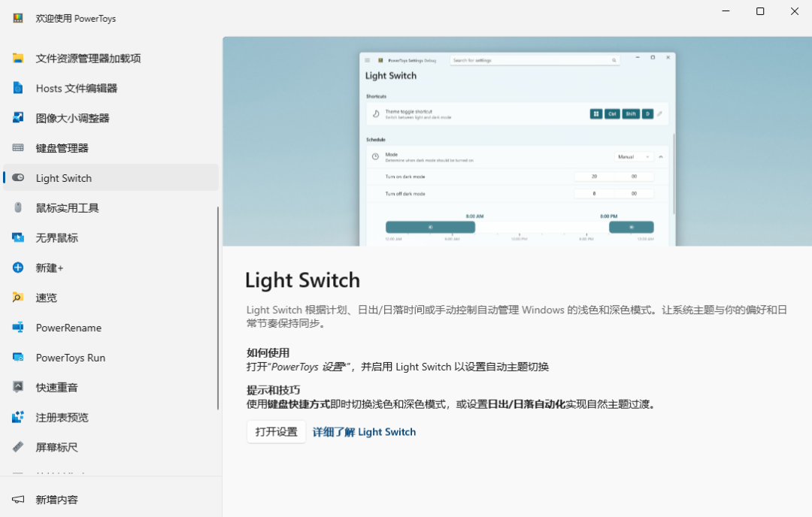
Task: Click the 欢迎使用 PowerToys window title
Action: click(x=76, y=19)
